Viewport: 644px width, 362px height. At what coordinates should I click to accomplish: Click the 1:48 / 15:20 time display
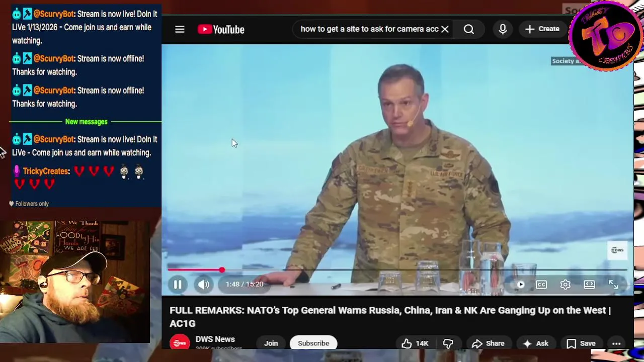pyautogui.click(x=245, y=284)
